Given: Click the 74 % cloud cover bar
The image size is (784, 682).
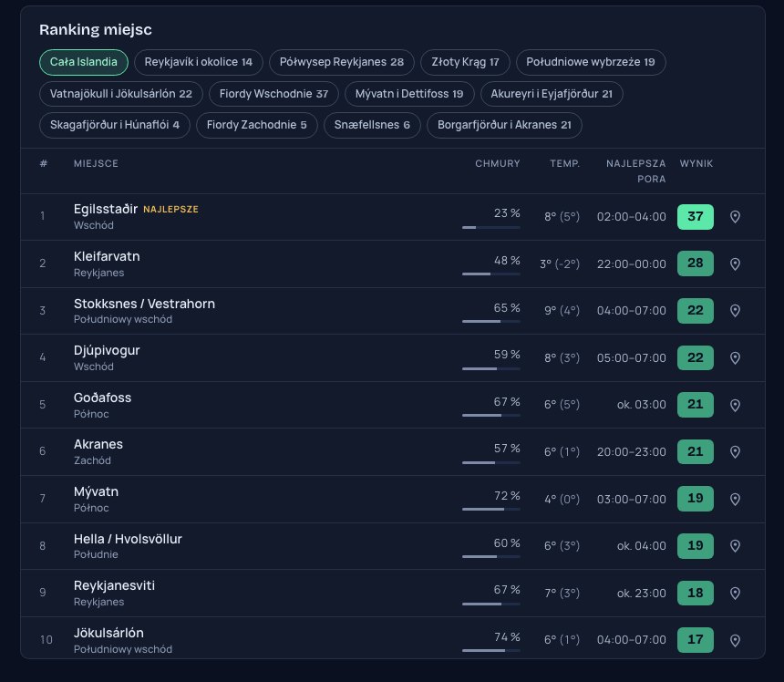Looking at the screenshot, I should point(491,650).
